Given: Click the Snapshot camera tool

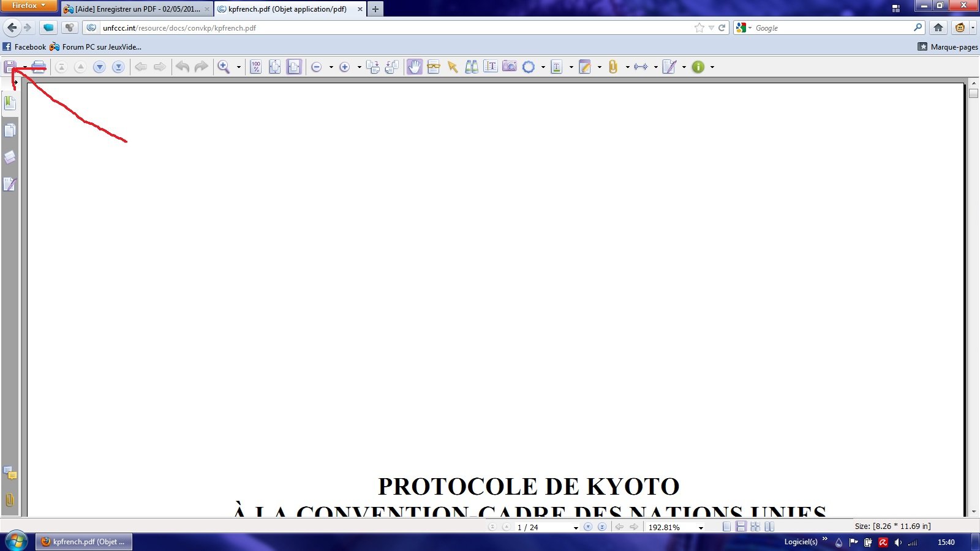Looking at the screenshot, I should 510,66.
